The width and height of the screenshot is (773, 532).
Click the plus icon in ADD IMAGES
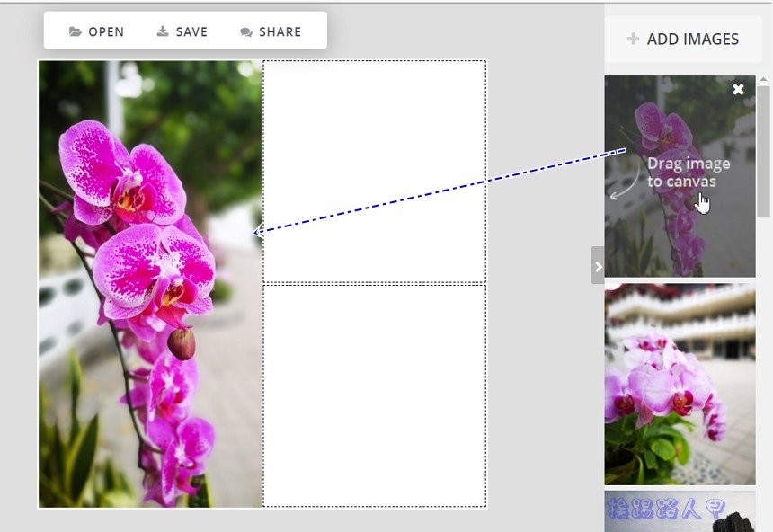633,39
